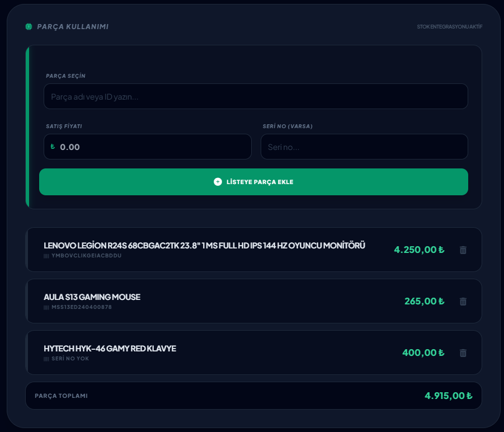The width and height of the screenshot is (504, 432).
Task: Select the Lenovo Legion R24S monitor title
Action: click(204, 245)
